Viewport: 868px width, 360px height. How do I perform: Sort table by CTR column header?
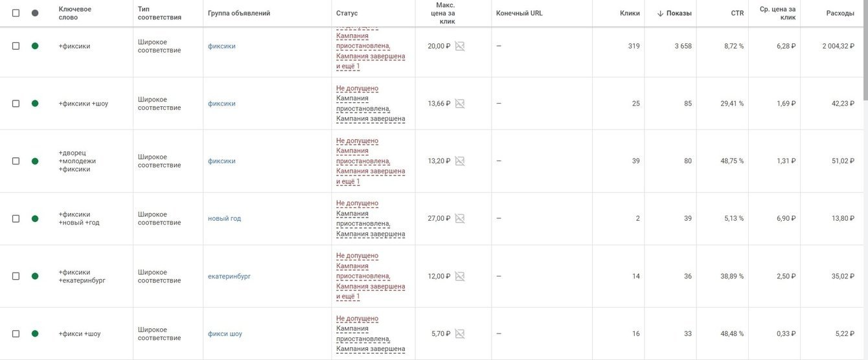(x=736, y=13)
